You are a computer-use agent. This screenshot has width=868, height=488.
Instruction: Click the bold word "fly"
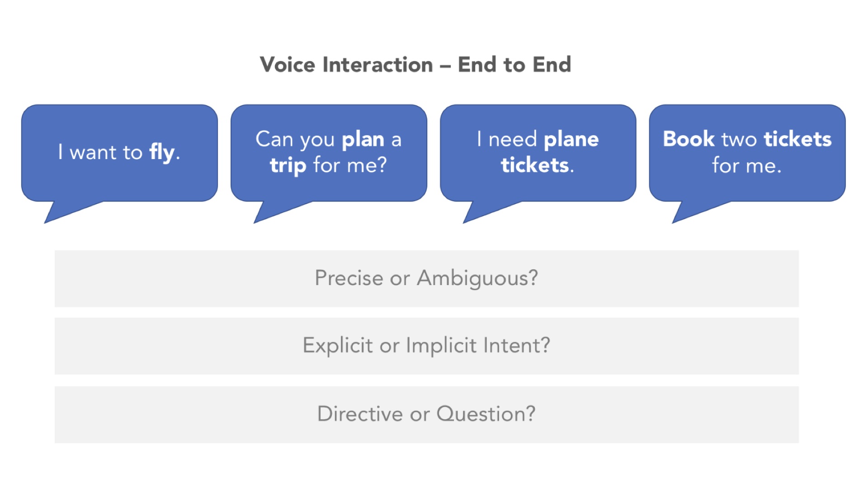click(x=162, y=152)
